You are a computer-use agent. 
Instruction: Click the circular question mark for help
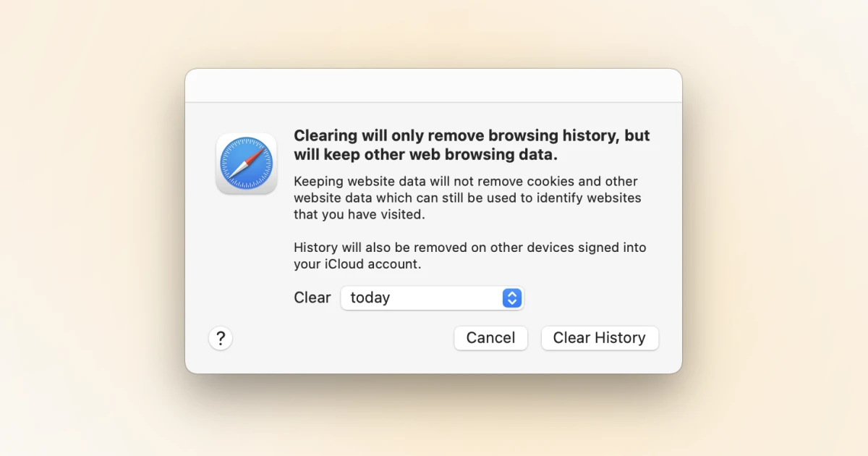point(221,338)
